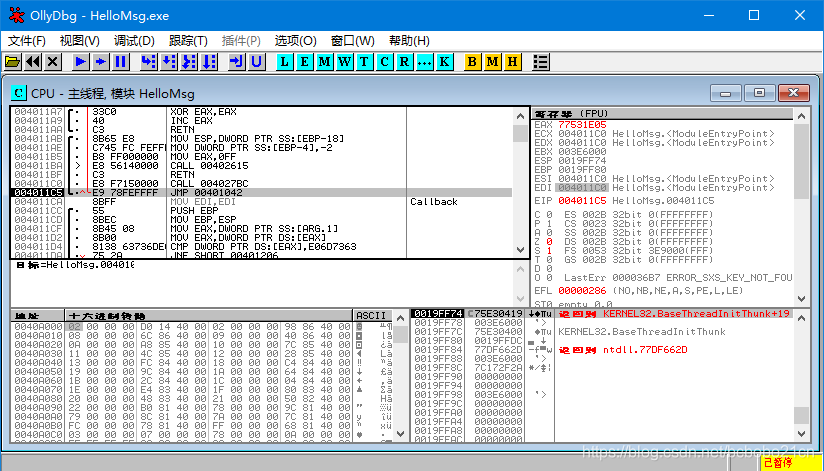Open the 选项(O) menu
This screenshot has width=824, height=471.
pyautogui.click(x=295, y=40)
